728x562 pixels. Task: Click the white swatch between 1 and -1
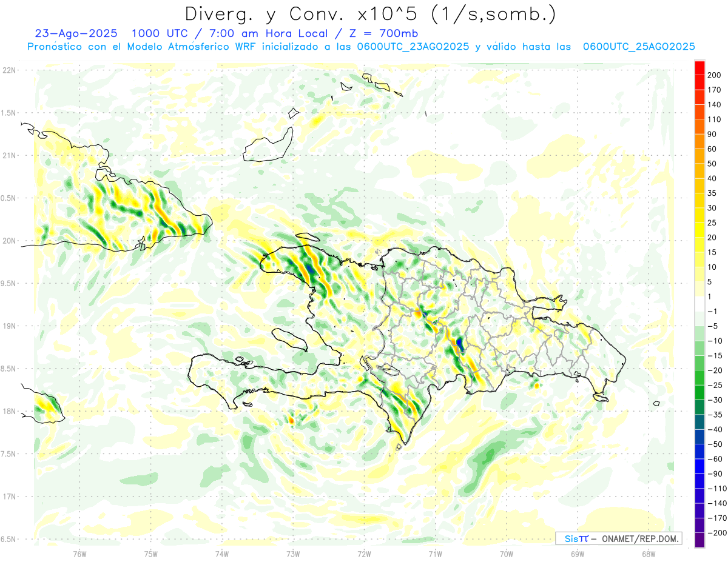tap(699, 304)
